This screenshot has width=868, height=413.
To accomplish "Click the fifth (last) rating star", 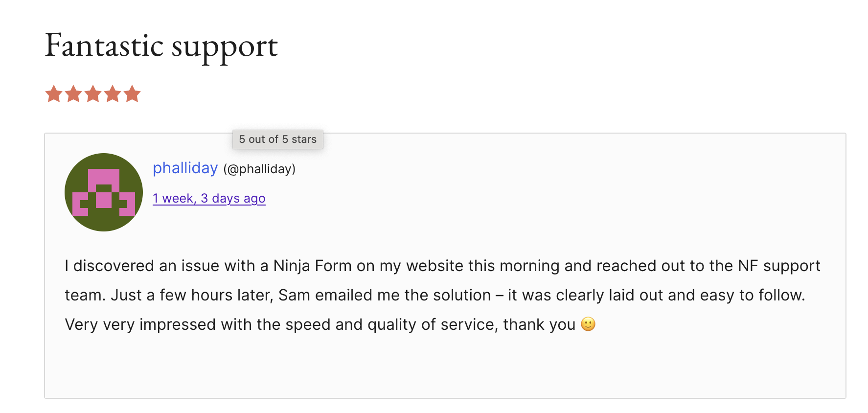I will 132,94.
